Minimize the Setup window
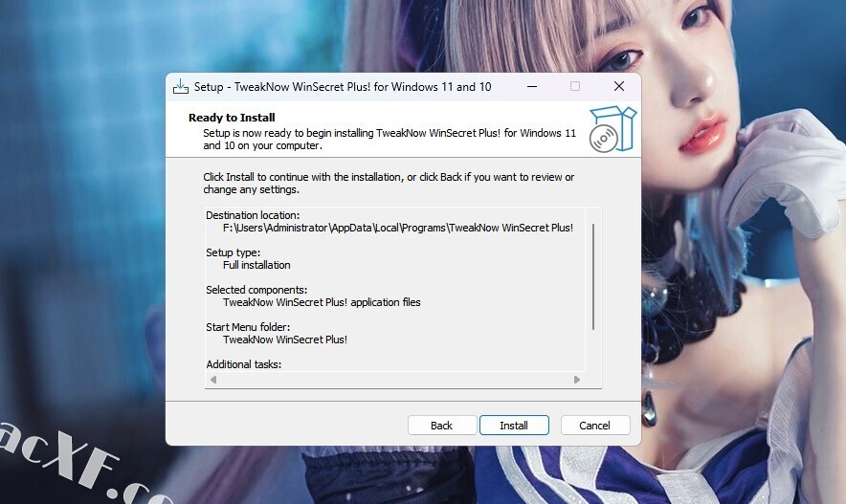The width and height of the screenshot is (846, 504). (x=532, y=87)
